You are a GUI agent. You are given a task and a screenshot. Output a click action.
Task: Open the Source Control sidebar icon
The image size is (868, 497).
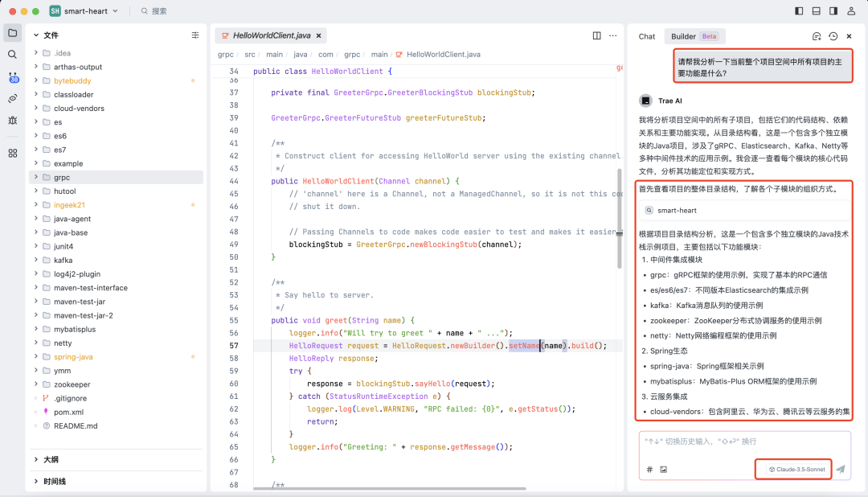(x=13, y=77)
